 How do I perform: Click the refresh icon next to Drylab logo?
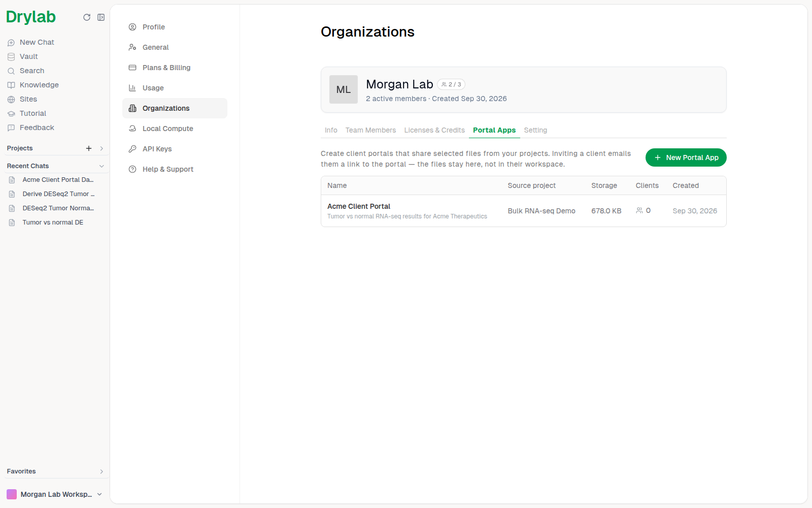87,17
